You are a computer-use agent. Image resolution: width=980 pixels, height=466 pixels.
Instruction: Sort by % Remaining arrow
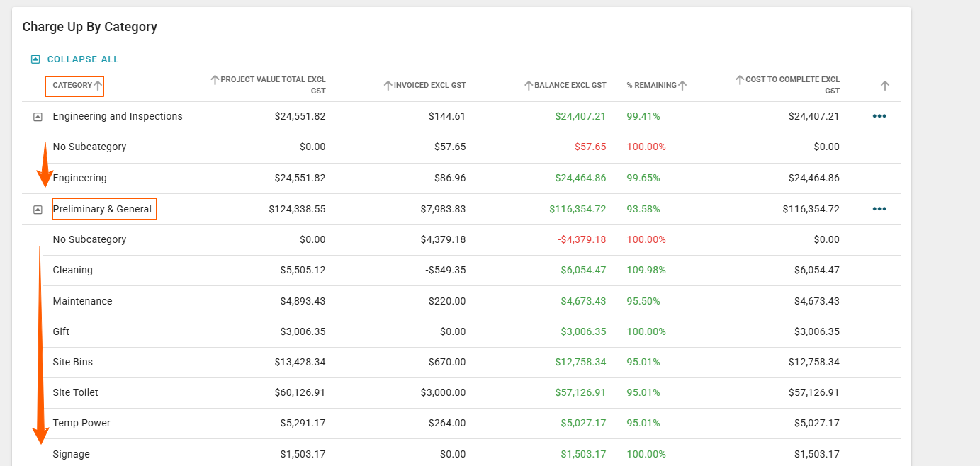coord(682,86)
